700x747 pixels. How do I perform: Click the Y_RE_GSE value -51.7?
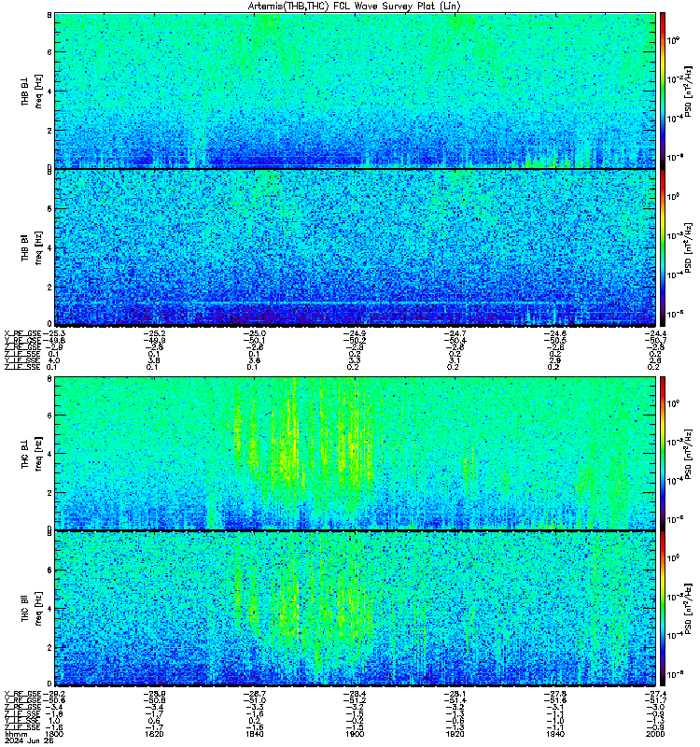[655, 700]
